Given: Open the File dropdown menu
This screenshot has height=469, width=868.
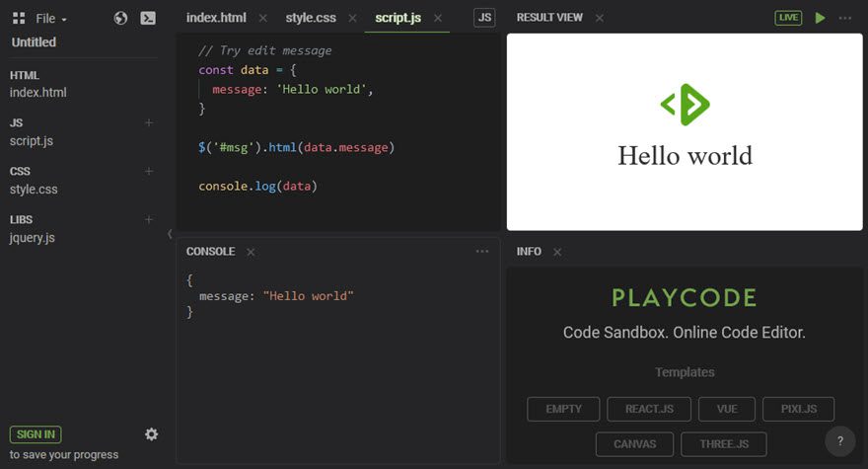Looking at the screenshot, I should tap(51, 19).
